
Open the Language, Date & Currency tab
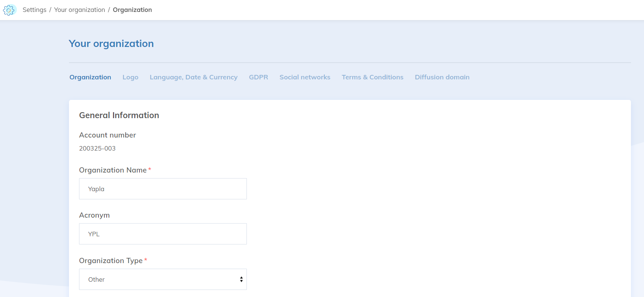pos(194,77)
